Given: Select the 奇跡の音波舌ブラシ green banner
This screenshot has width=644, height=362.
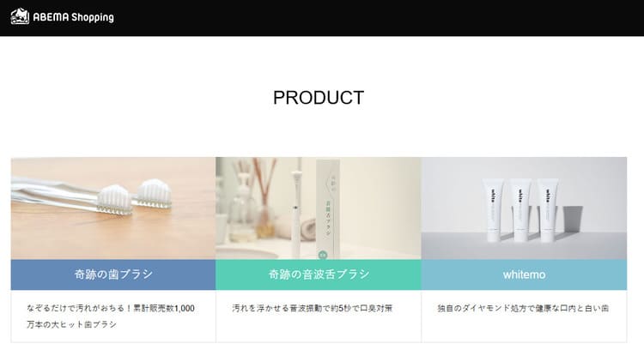Looking at the screenshot, I should click(x=319, y=275).
